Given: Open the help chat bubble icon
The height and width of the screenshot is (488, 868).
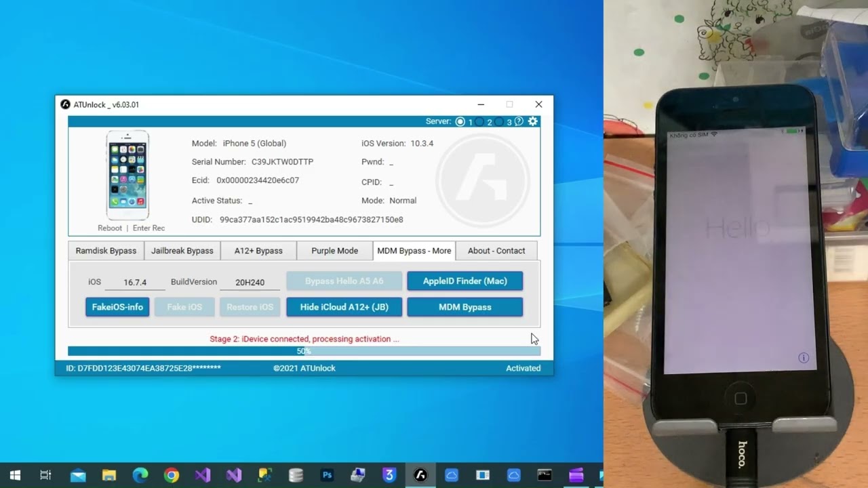Looking at the screenshot, I should point(519,121).
